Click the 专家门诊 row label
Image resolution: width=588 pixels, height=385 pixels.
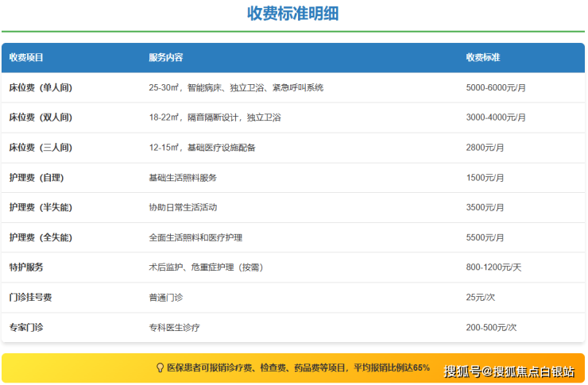(x=26, y=327)
